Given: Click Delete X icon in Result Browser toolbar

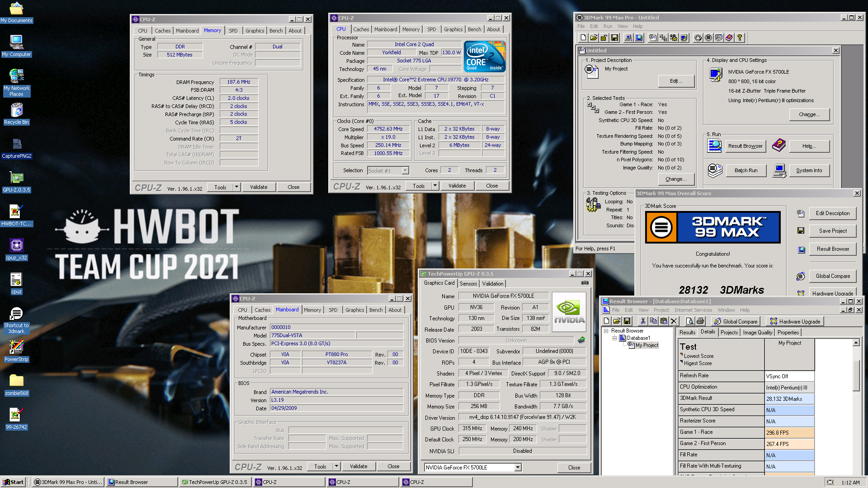Looking at the screenshot, I should (674, 321).
